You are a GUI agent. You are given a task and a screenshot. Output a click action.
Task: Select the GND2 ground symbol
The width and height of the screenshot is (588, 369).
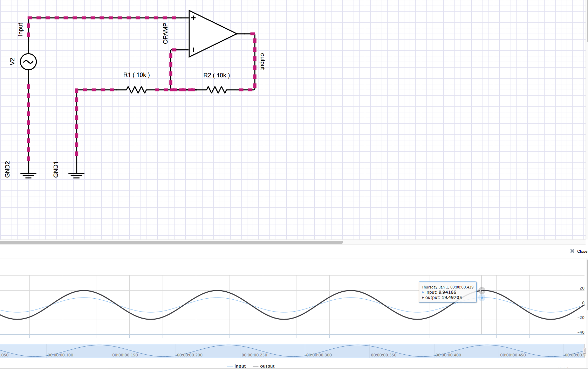(x=28, y=175)
